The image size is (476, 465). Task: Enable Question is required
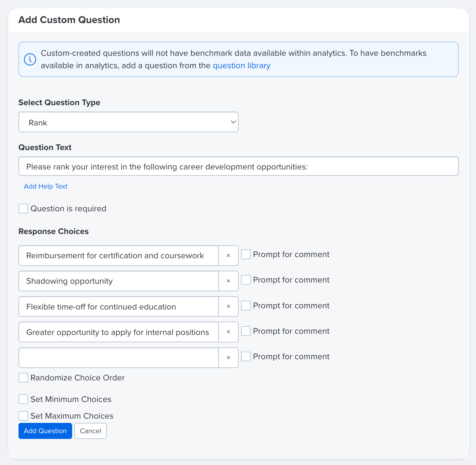tap(23, 208)
